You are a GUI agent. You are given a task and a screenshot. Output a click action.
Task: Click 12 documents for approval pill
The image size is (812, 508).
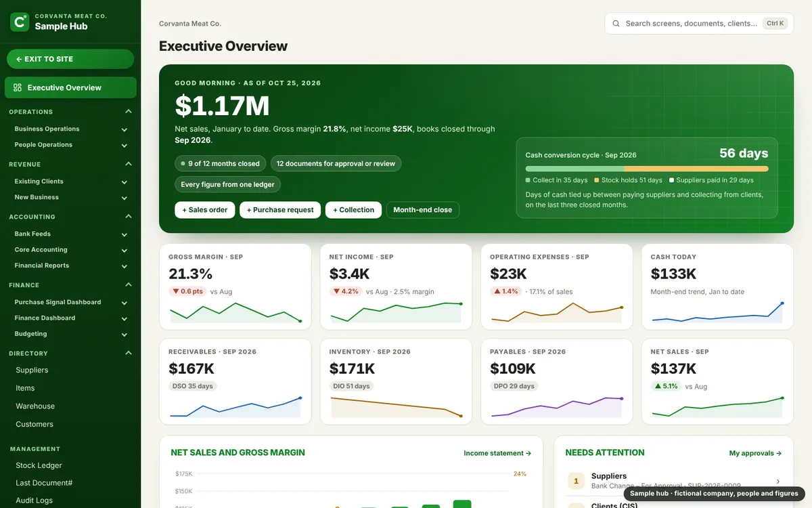coord(336,163)
